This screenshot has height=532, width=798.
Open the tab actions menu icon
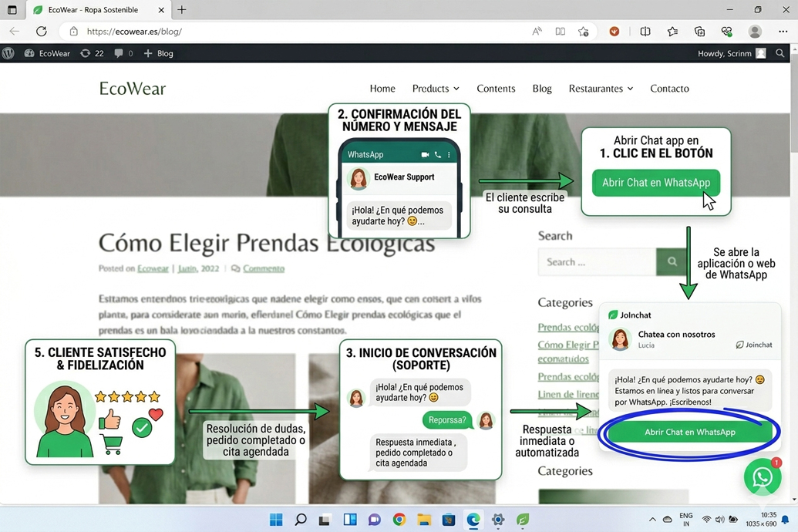tap(12, 10)
